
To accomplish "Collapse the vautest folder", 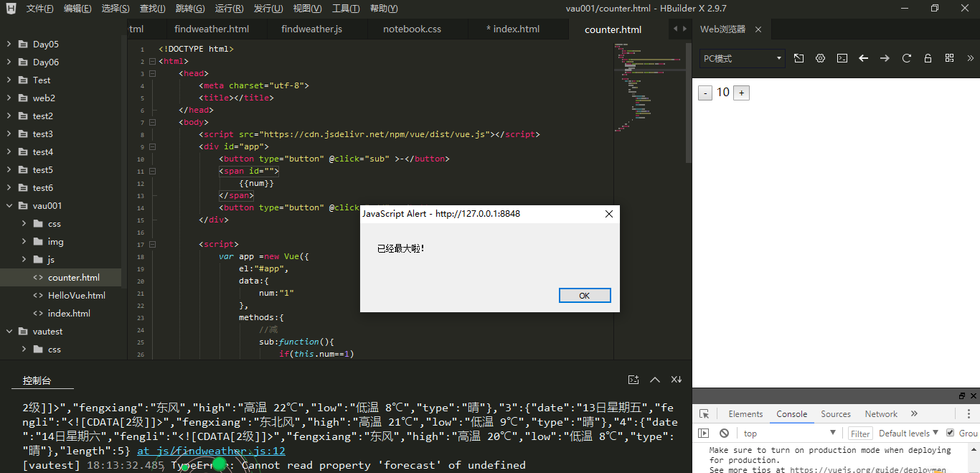I will [9, 331].
